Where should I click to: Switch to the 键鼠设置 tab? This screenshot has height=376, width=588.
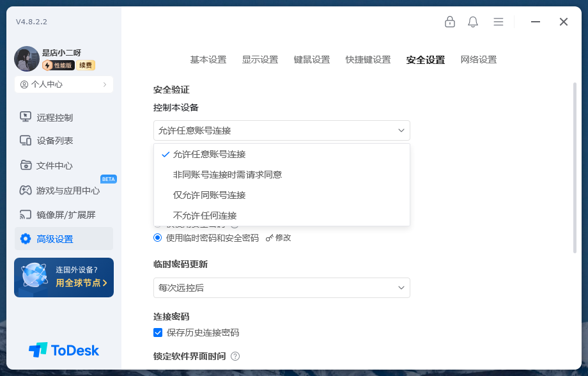[x=312, y=59]
